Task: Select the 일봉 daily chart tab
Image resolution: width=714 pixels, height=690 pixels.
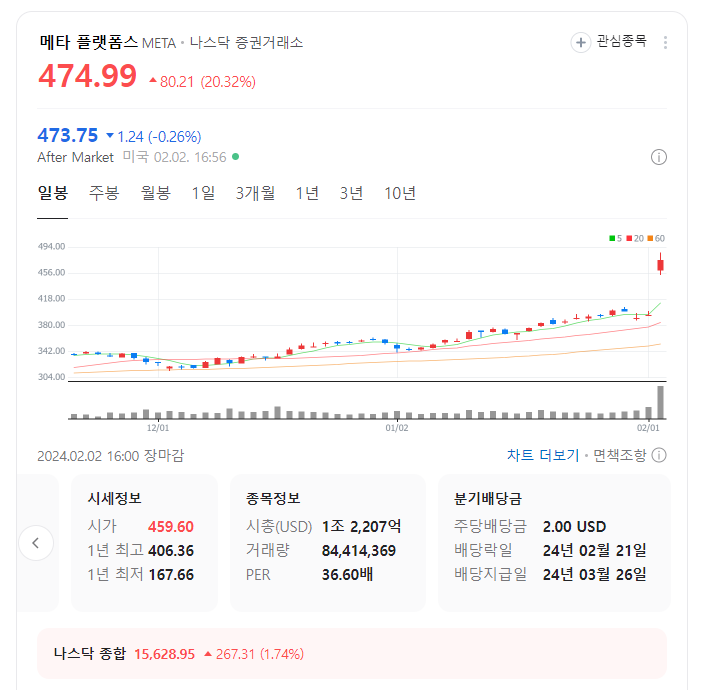Action: [53, 193]
